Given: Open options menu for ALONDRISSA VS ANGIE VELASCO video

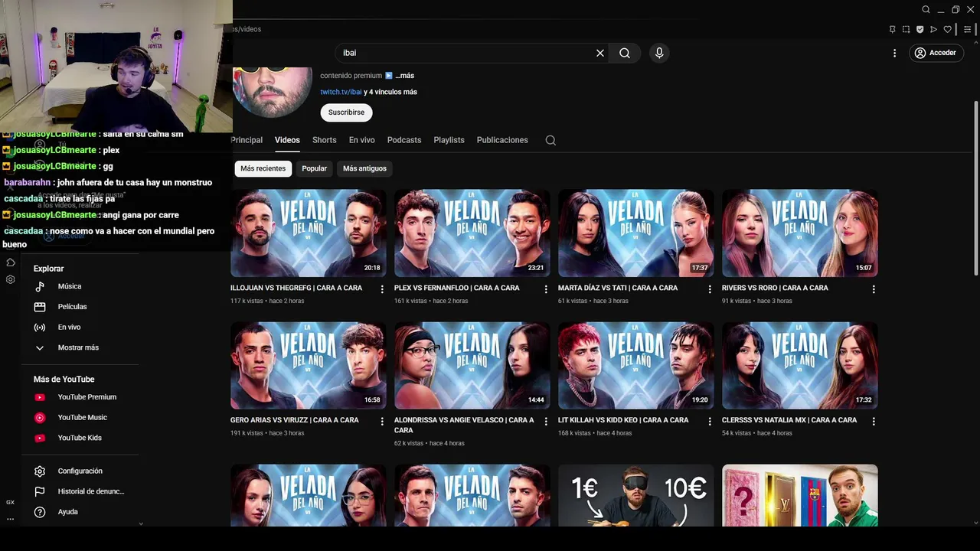Looking at the screenshot, I should pyautogui.click(x=546, y=422).
